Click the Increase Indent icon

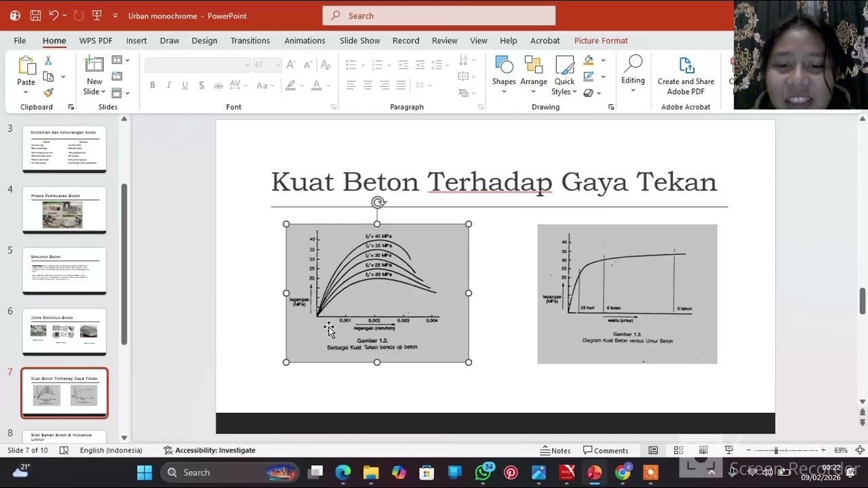pos(420,65)
